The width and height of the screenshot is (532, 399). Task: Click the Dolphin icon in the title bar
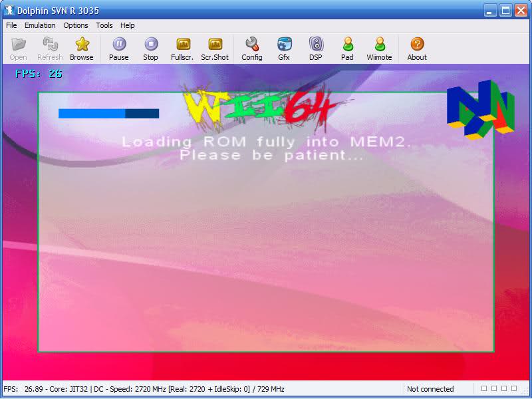tap(9, 11)
